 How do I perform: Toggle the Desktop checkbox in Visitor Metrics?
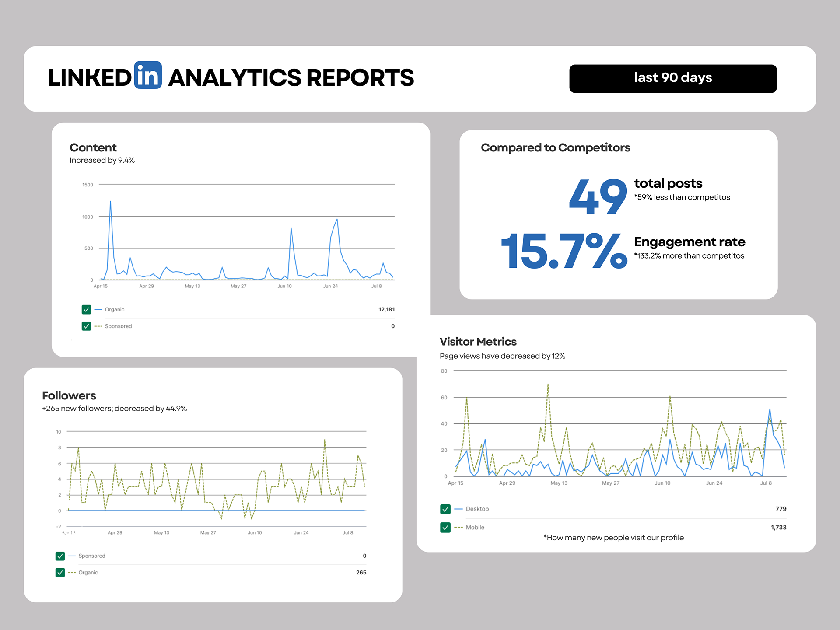pos(445,509)
